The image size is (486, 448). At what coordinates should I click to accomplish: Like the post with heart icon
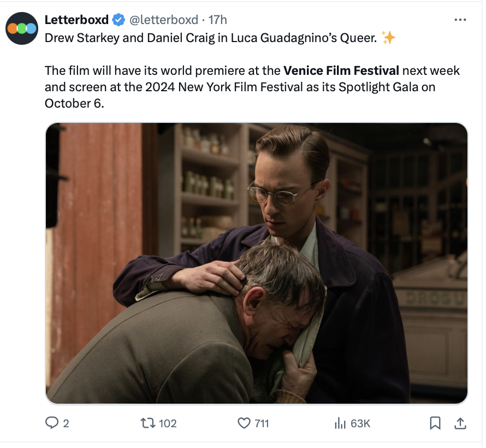click(x=244, y=423)
